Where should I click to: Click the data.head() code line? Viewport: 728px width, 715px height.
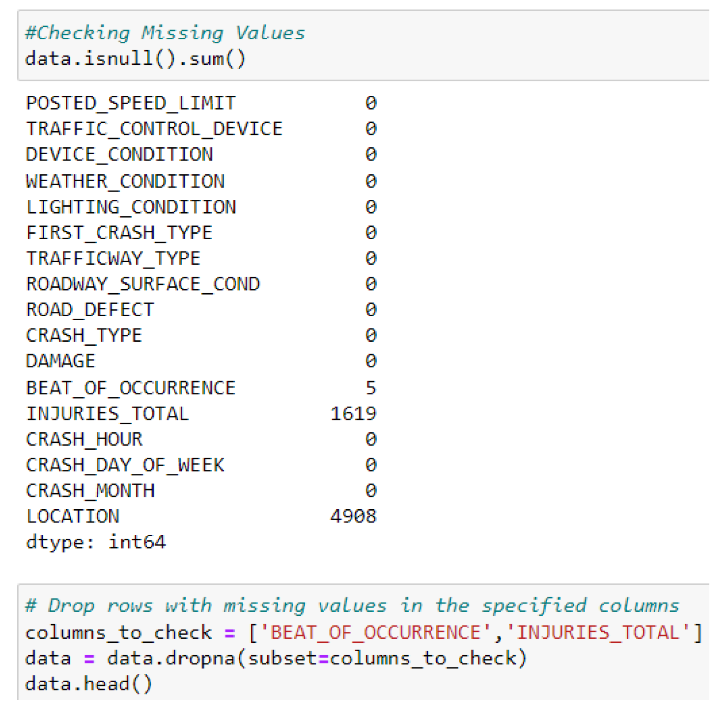(x=89, y=684)
